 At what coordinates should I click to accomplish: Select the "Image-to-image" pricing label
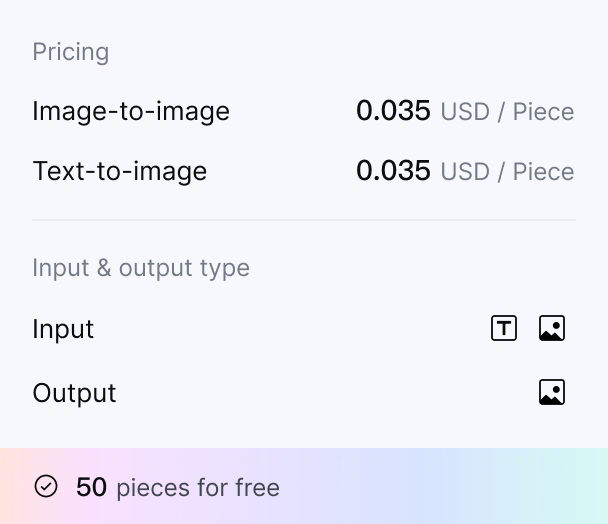click(131, 111)
